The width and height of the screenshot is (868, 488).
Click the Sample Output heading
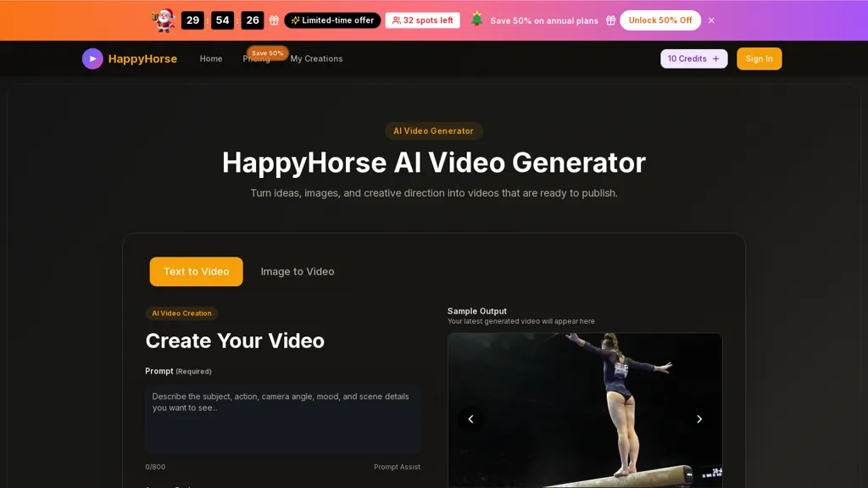point(476,311)
